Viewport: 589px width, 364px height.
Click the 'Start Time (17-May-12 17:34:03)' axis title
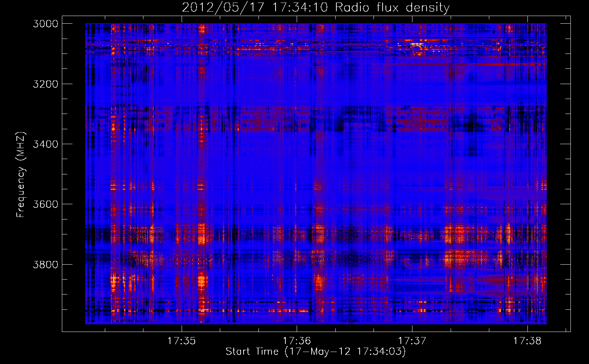[316, 352]
